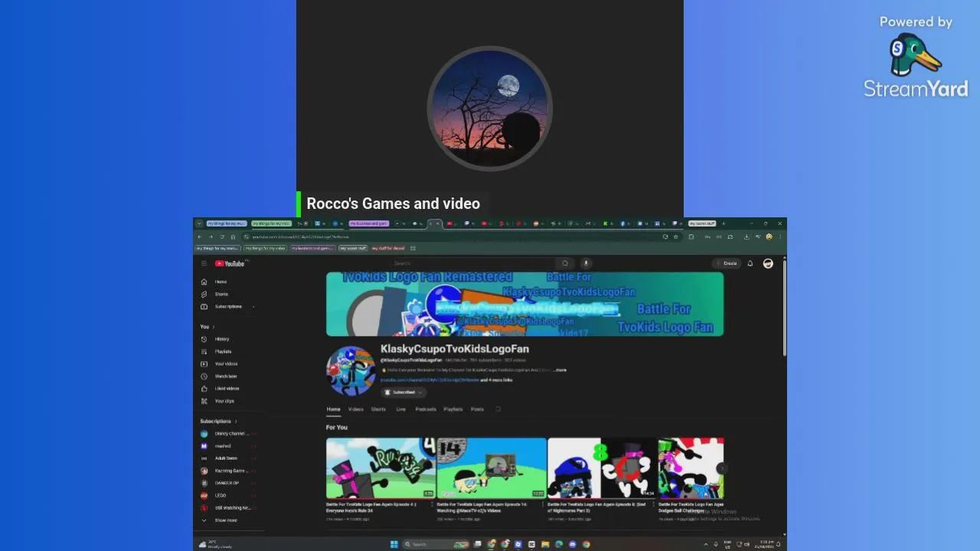This screenshot has width=980, height=551.
Task: Click 'my secret stuff' tab group
Action: (x=702, y=223)
